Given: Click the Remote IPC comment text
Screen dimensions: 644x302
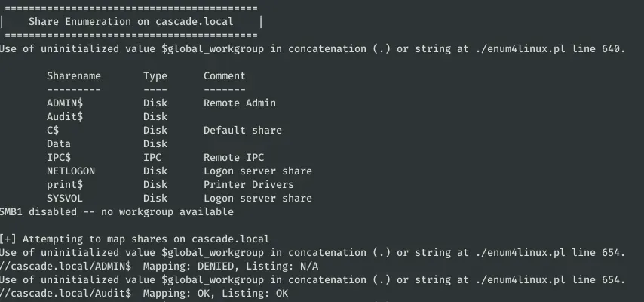Looking at the screenshot, I should point(234,158).
